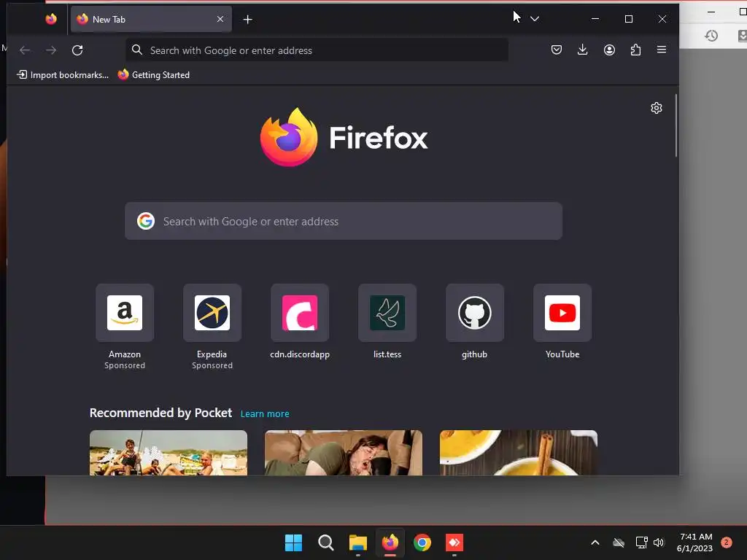Focus the top address bar

(x=317, y=50)
